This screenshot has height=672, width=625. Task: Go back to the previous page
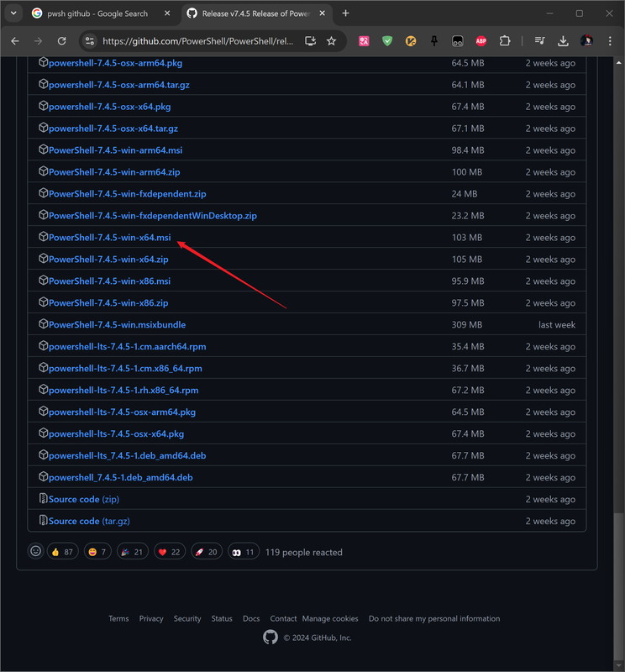(x=15, y=41)
